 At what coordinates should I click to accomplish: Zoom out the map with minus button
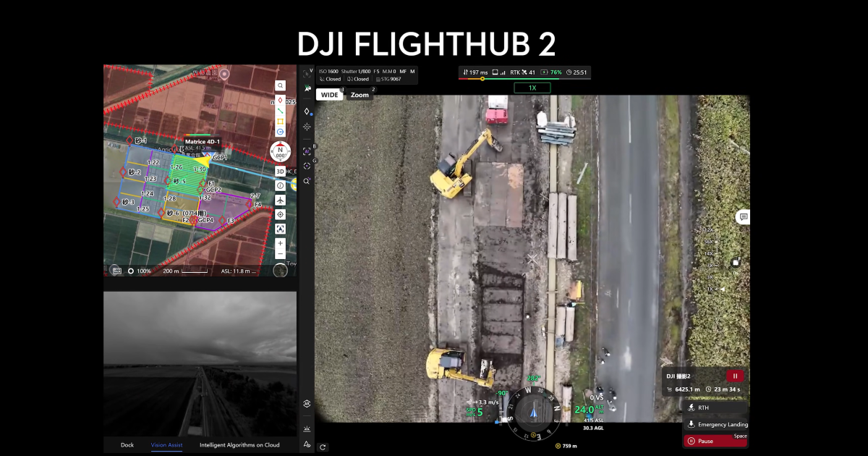[x=280, y=255]
